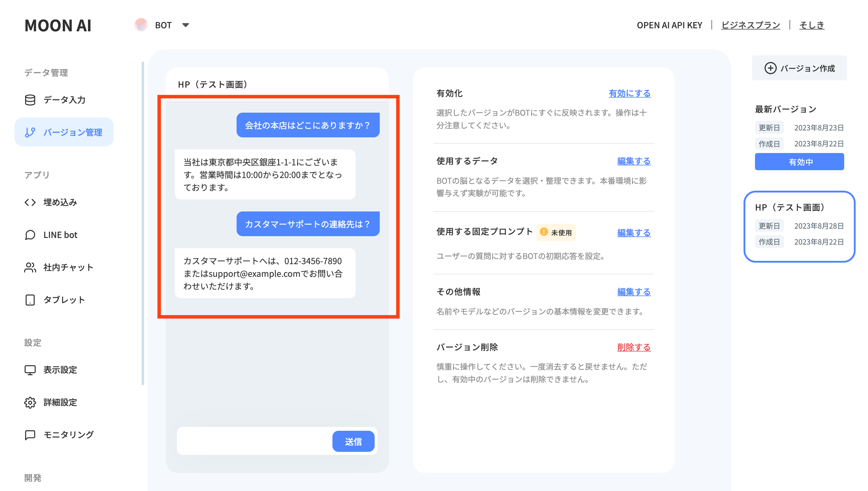
Task: Click the message icon for モニタリング
Action: coord(30,434)
